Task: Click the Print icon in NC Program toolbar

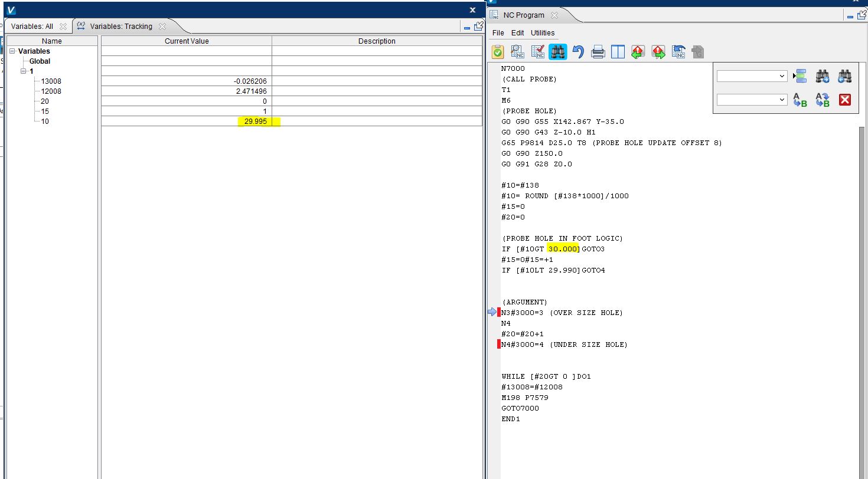Action: point(598,52)
